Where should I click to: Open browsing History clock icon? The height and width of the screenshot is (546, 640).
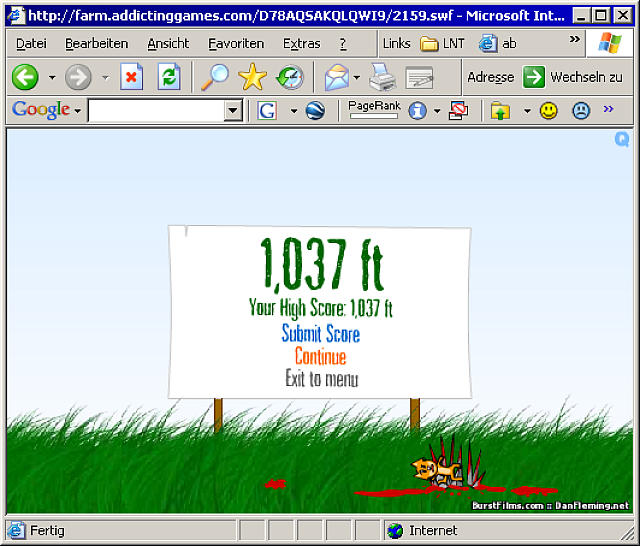[x=290, y=77]
